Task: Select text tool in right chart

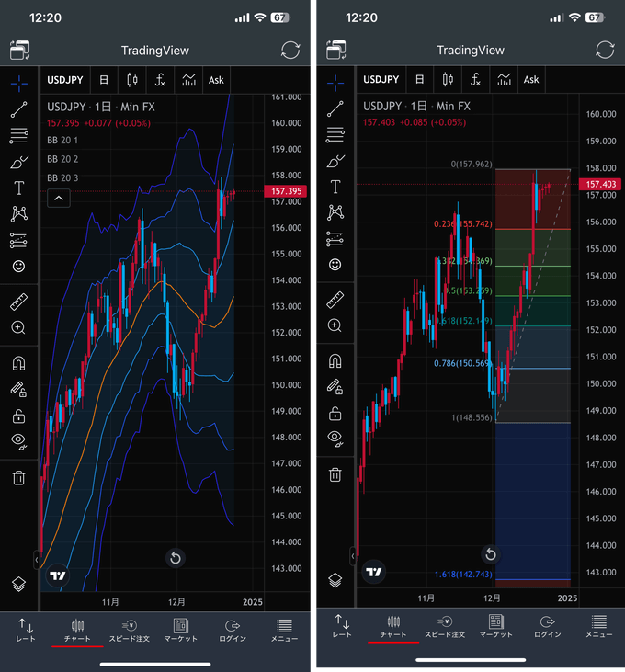Action: [335, 187]
